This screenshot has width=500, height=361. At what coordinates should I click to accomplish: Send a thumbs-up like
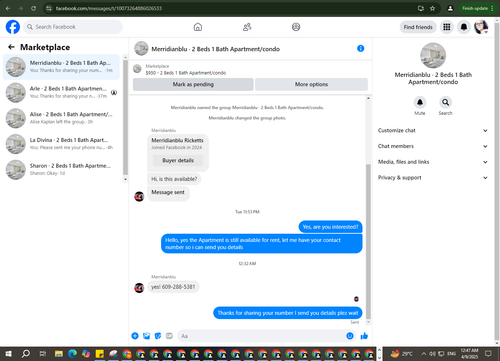coord(364,336)
